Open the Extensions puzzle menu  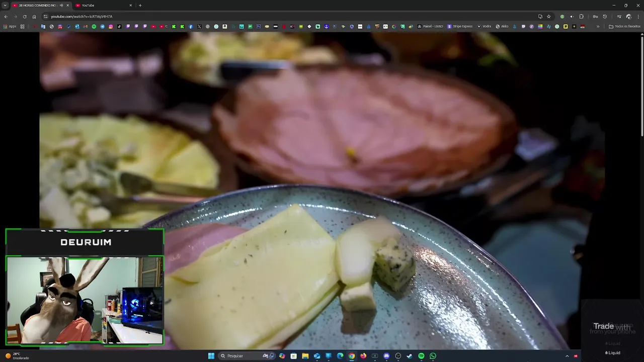(581, 16)
